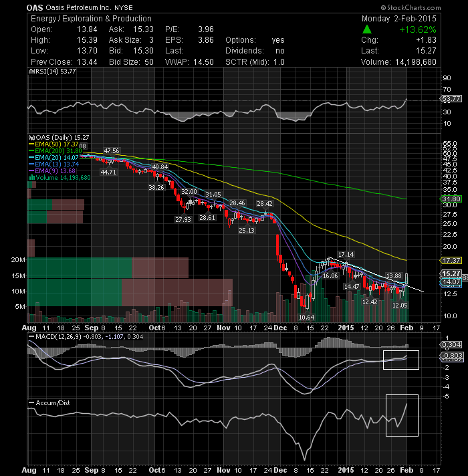This screenshot has width=468, height=476.
Task: Click the Open value 13.84
Action: (87, 29)
